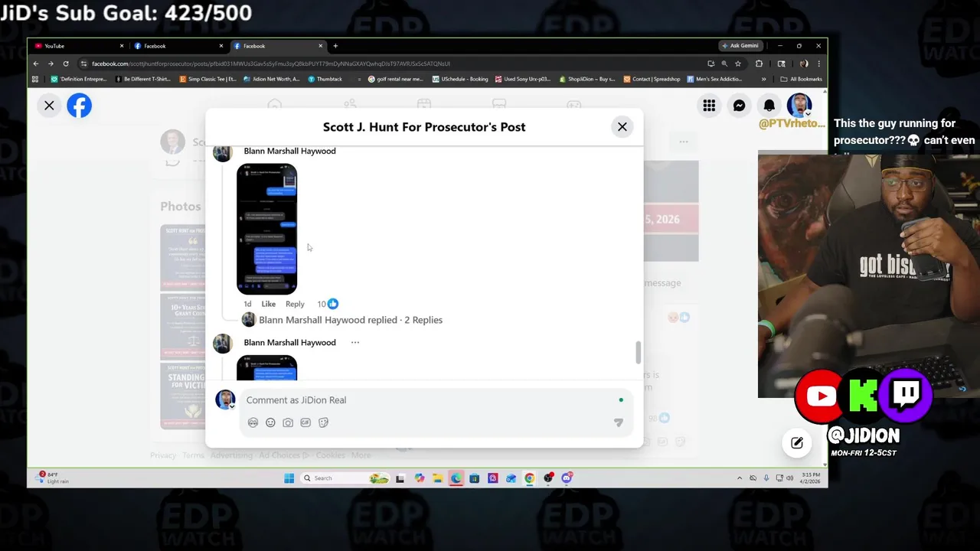The width and height of the screenshot is (980, 551).
Task: Open first Blann Marshall Haywood profile name
Action: [x=289, y=151]
